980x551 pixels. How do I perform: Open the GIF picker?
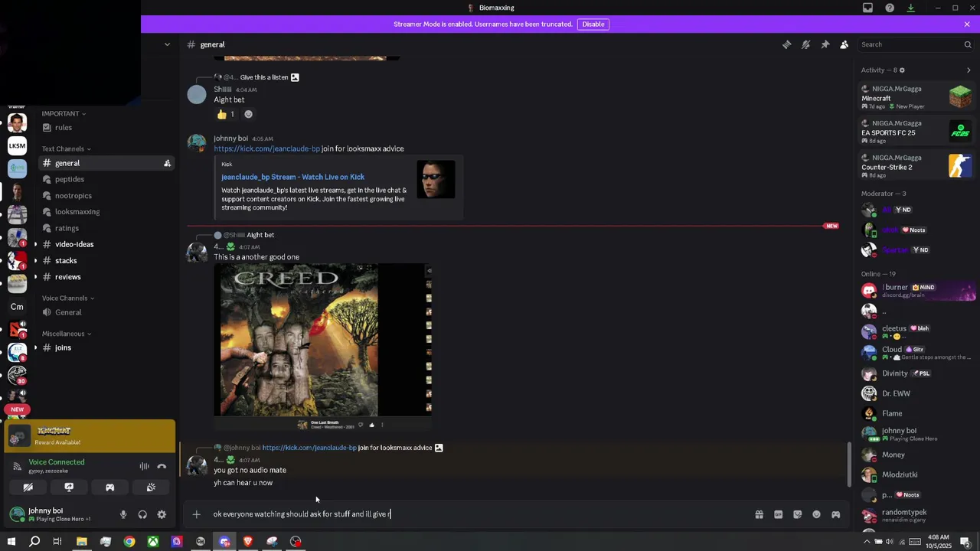[778, 514]
